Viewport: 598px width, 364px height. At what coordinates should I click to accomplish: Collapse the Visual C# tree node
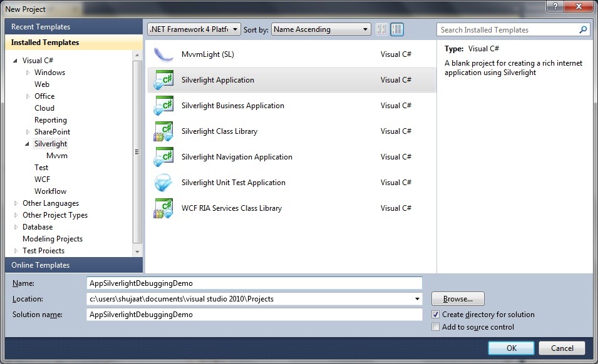tap(15, 61)
